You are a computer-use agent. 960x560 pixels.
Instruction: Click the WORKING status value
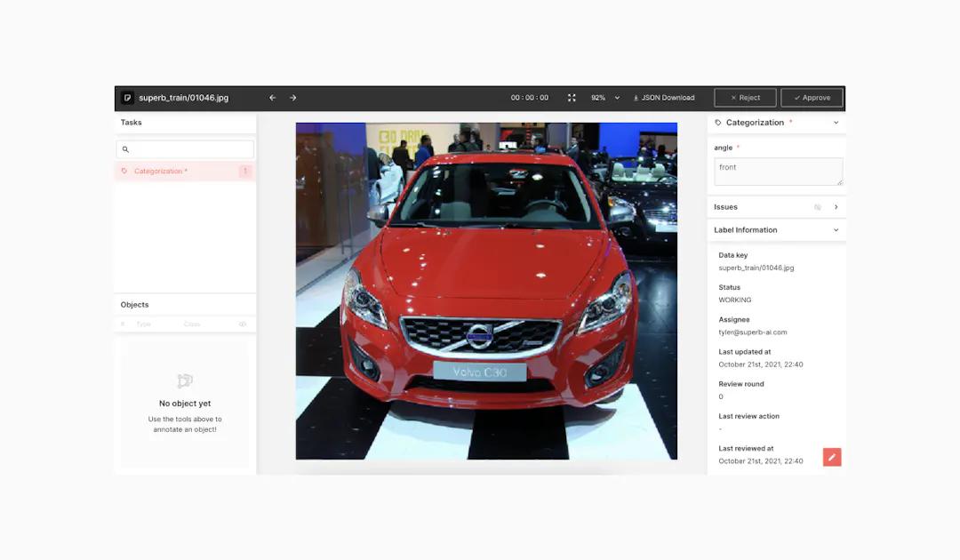(735, 300)
